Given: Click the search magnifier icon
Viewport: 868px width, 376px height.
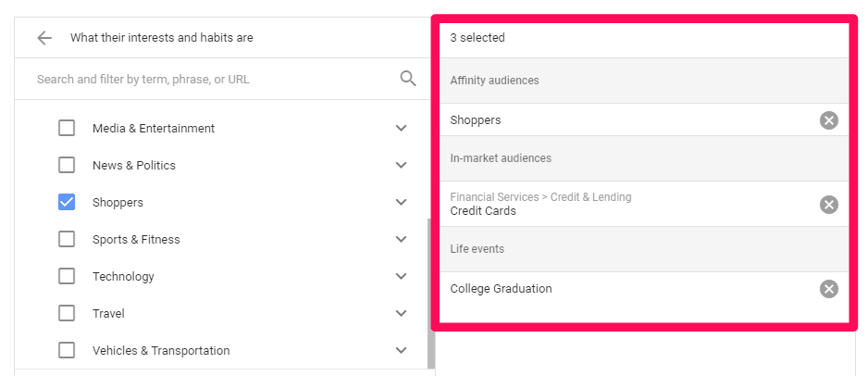Looking at the screenshot, I should click(x=408, y=79).
